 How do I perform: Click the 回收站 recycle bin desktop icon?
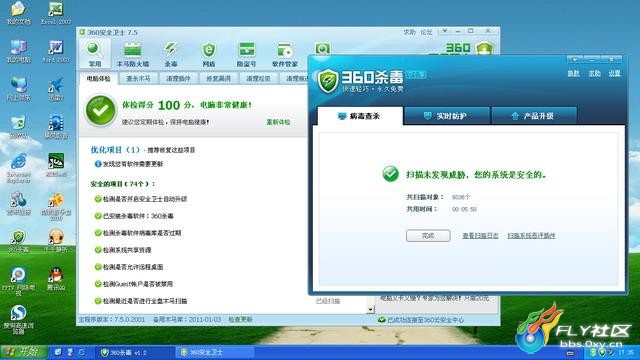pos(18,127)
